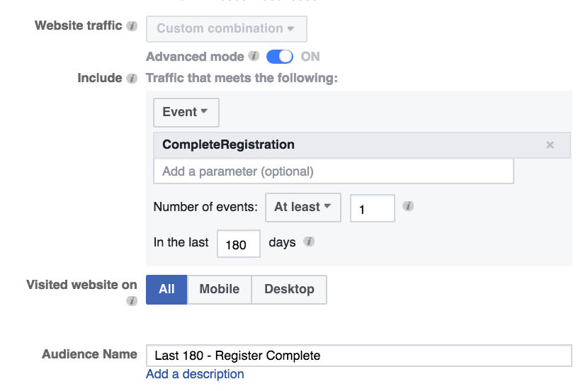Viewport: 588px width, 391px height.
Task: Open the Custom combination dropdown
Action: (226, 29)
